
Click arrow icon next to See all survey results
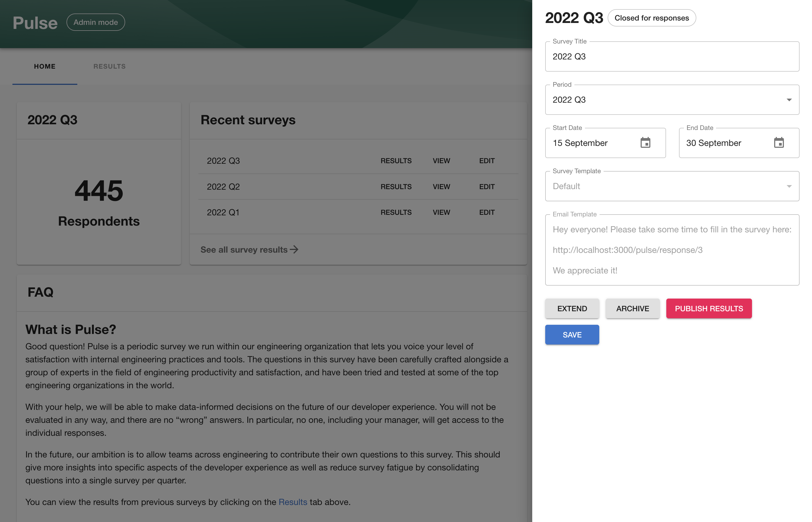pos(294,249)
